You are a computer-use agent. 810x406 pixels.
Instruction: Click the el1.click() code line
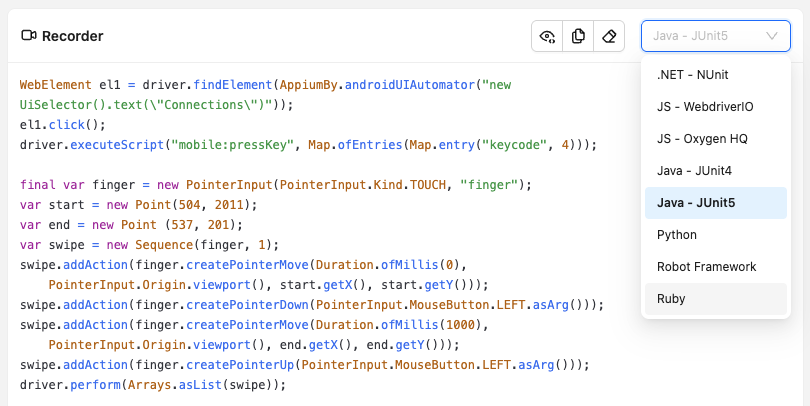(62, 125)
